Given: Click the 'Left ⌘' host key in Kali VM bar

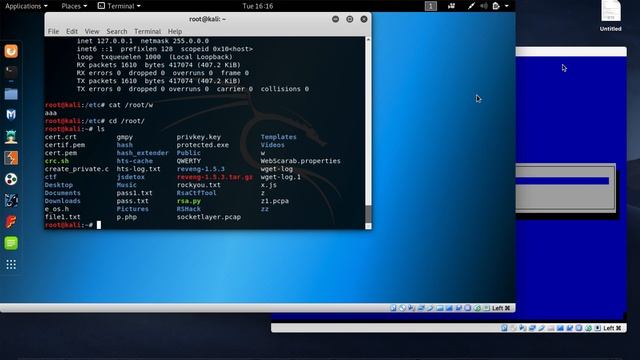Looking at the screenshot, I should tap(501, 308).
